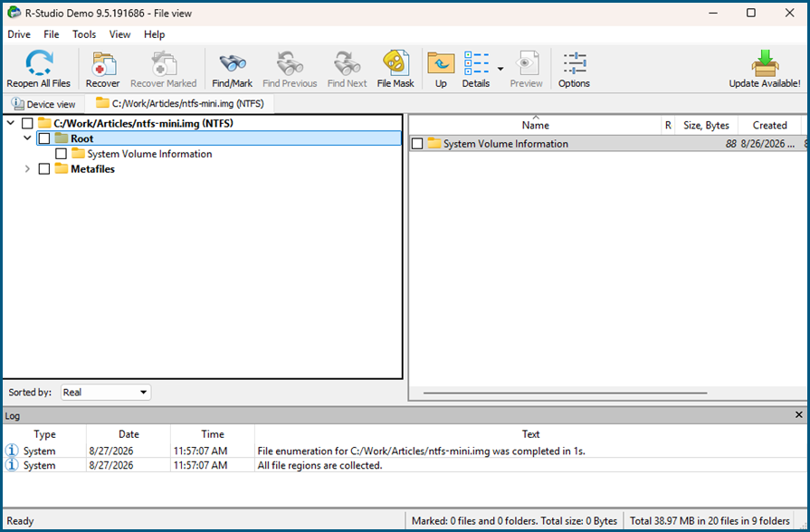The width and height of the screenshot is (810, 532).
Task: Close the Log panel
Action: 798,414
